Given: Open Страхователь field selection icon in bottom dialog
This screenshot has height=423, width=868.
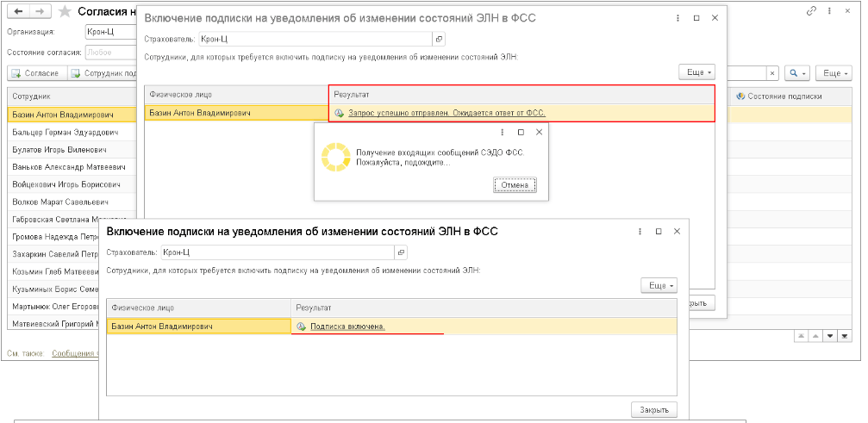Looking at the screenshot, I should [x=400, y=252].
